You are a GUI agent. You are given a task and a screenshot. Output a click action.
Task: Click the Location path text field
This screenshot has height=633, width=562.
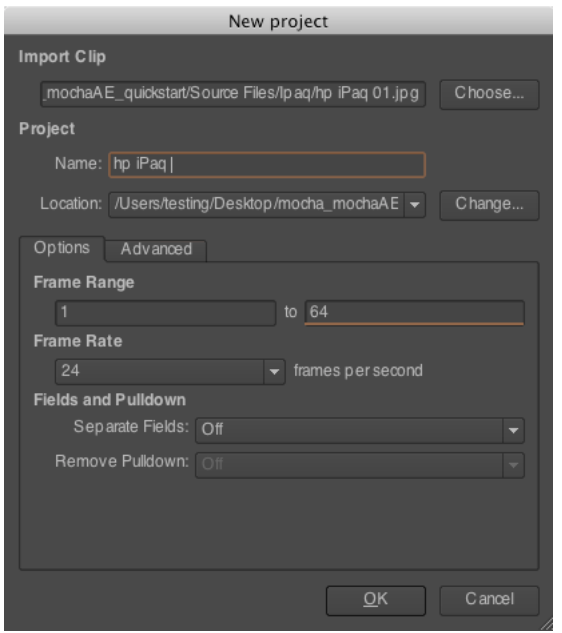pos(256,205)
